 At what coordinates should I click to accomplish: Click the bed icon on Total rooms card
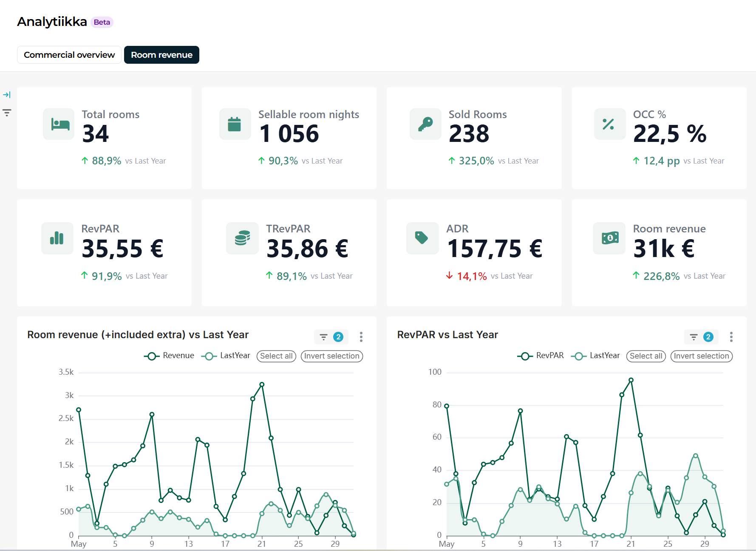point(60,124)
